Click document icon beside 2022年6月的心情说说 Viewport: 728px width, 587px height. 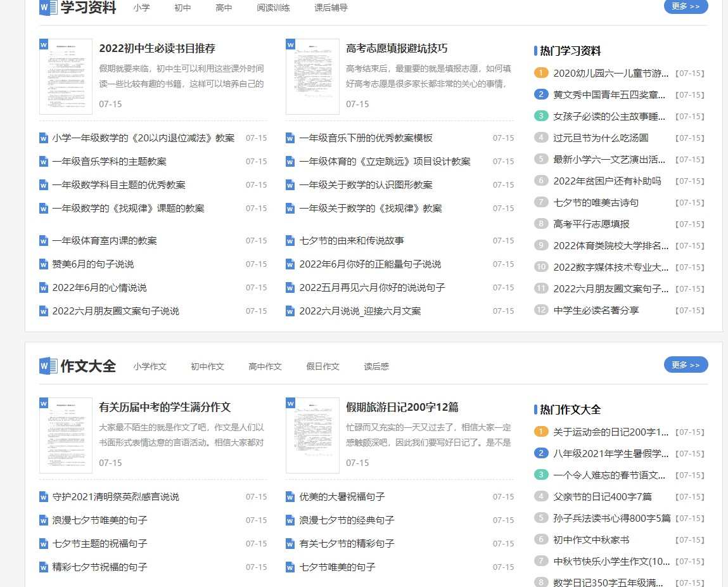tap(44, 287)
